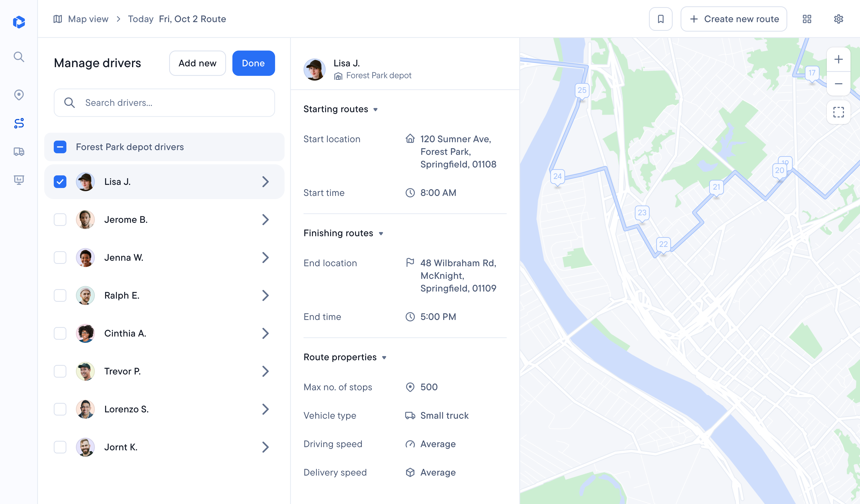Click Create new route button
The height and width of the screenshot is (504, 860).
(733, 19)
